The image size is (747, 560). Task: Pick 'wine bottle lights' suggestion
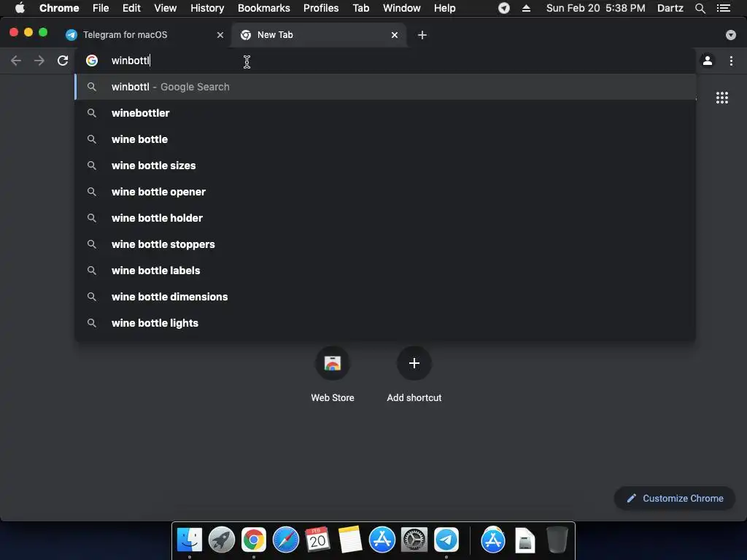[385, 322]
